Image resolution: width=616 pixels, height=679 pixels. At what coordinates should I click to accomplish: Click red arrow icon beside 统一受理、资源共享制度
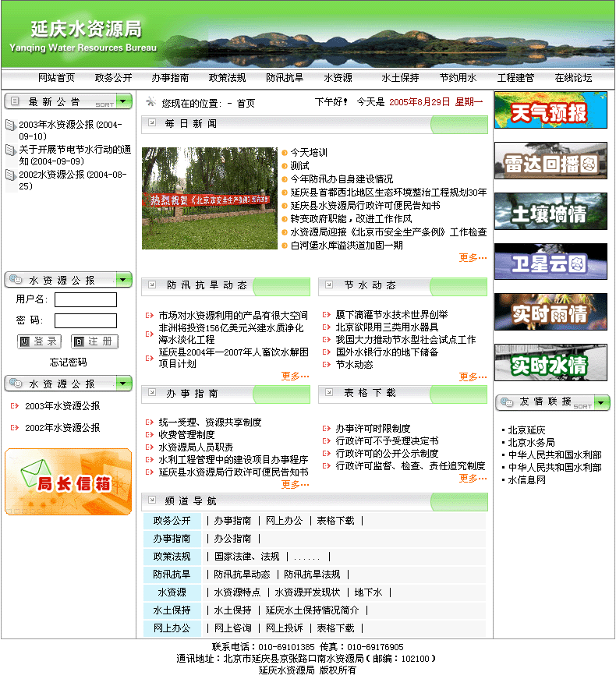point(150,423)
